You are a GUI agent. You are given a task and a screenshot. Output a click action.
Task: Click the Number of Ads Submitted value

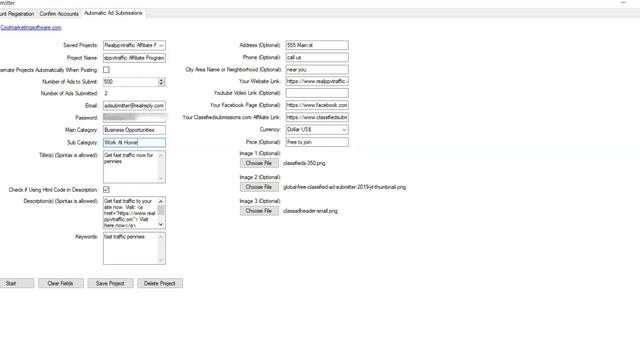coord(106,93)
